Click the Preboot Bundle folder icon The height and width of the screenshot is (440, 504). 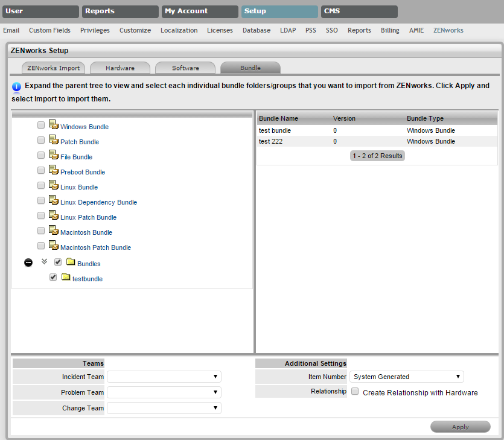tap(53, 171)
